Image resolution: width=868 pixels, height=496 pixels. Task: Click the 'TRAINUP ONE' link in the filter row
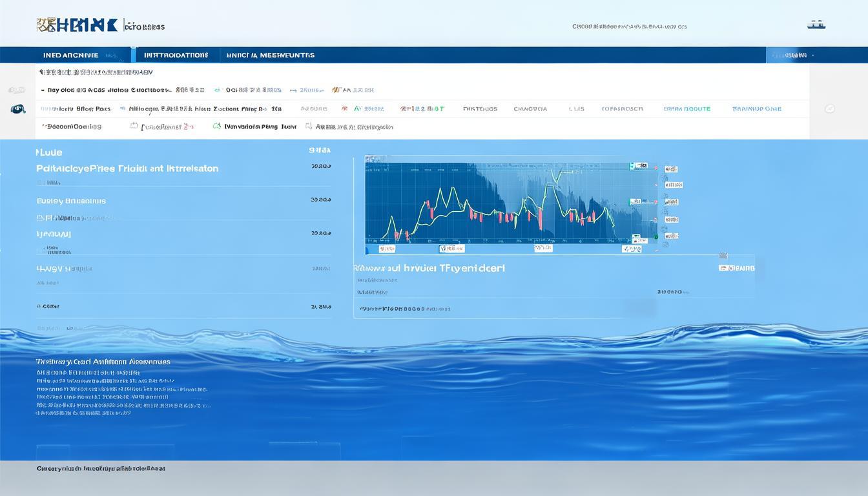(x=756, y=109)
